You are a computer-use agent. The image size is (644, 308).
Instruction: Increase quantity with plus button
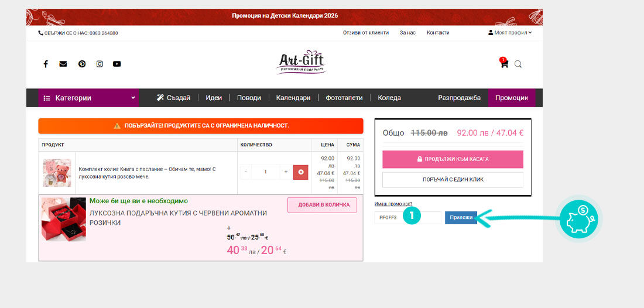(286, 172)
